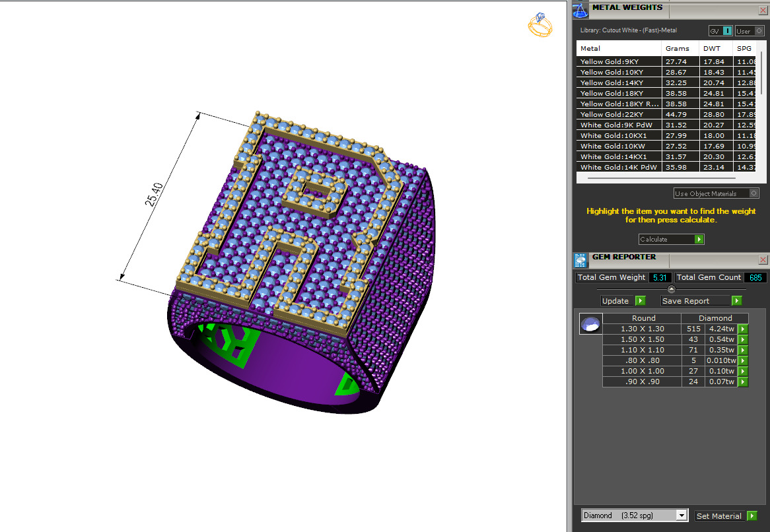The image size is (770, 532).
Task: Close the Metal Weights panel
Action: click(763, 11)
